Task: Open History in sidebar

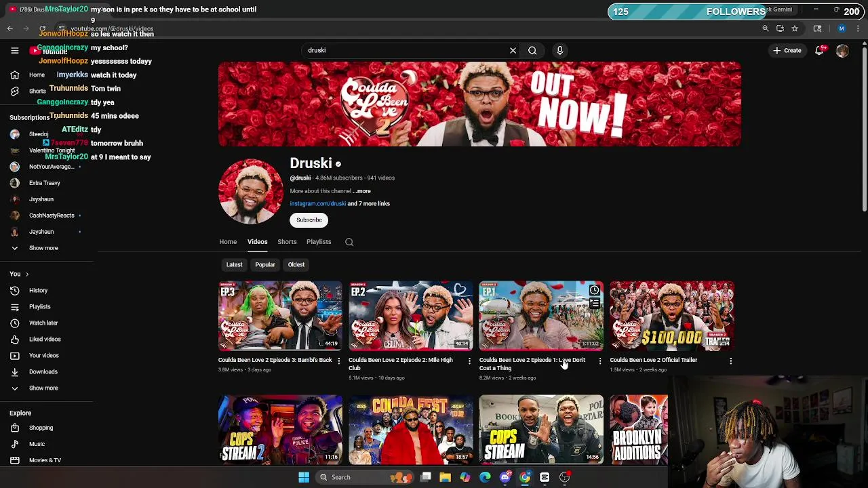Action: (38, 290)
